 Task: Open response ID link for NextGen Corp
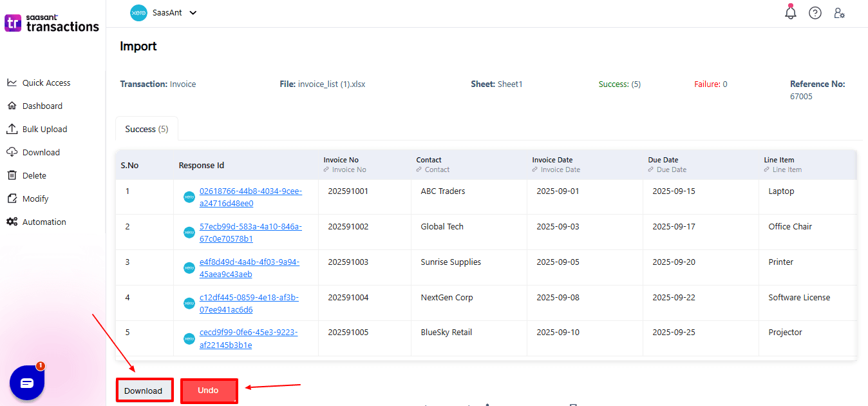[249, 304]
